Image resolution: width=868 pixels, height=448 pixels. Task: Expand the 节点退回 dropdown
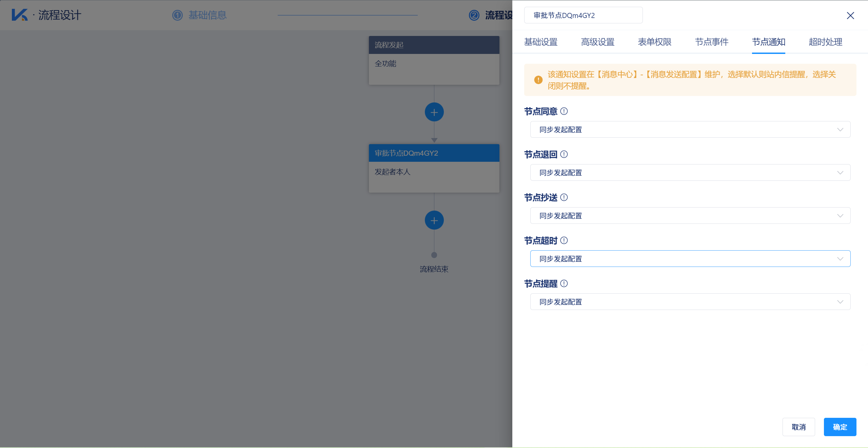tap(690, 173)
